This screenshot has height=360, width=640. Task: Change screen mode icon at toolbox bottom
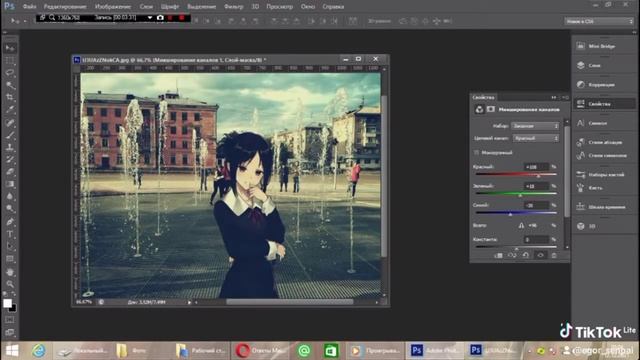coord(10,332)
